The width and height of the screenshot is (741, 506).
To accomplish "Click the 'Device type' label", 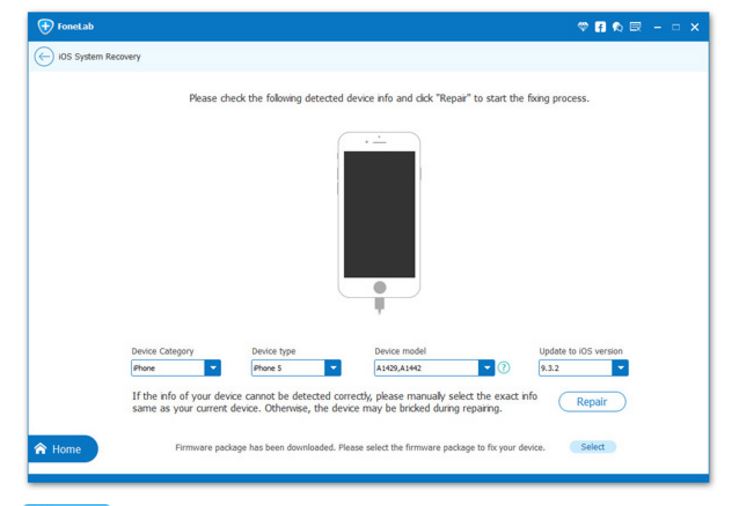I will click(274, 351).
